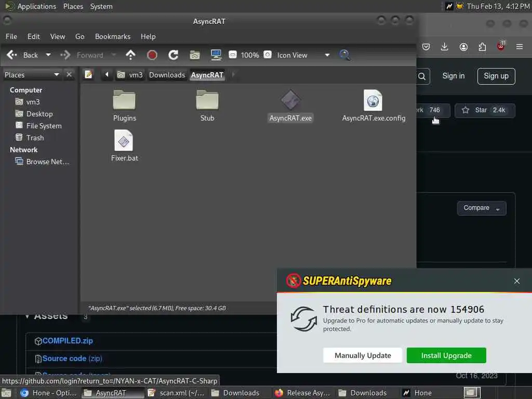Click the SUPERAntiSpyware logo icon

tap(294, 281)
